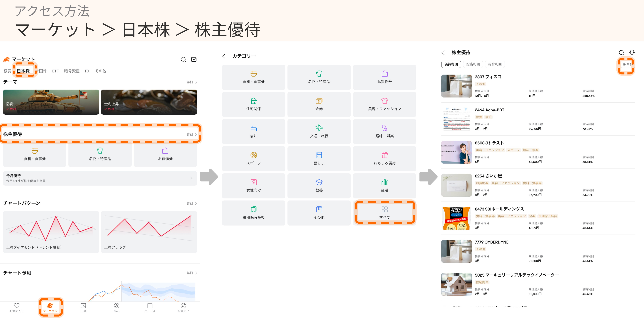Open 上昇フラッグ chart pattern

pos(149,232)
